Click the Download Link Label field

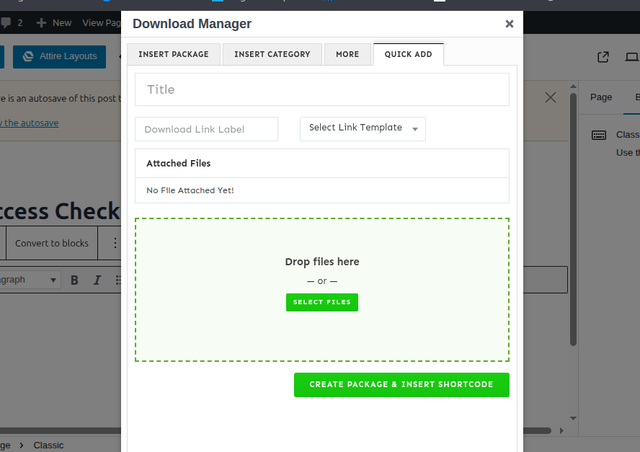point(206,129)
